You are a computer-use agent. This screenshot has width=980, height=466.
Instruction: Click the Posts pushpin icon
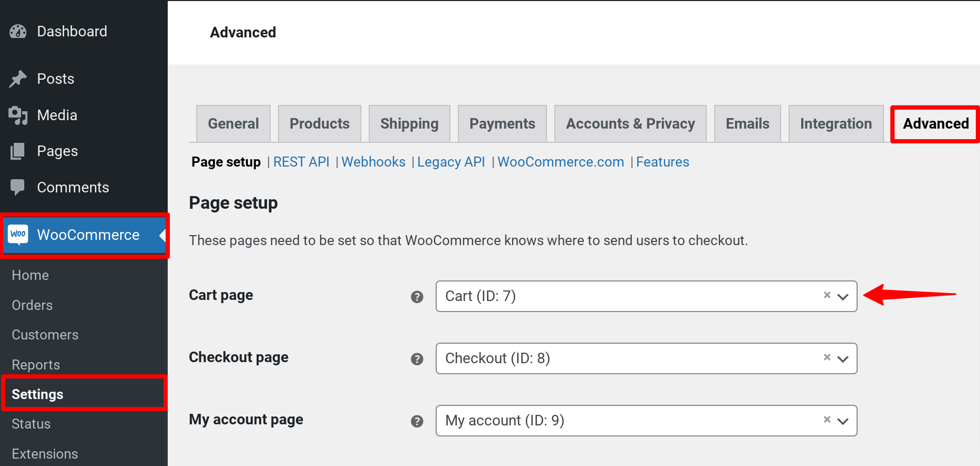[18, 79]
